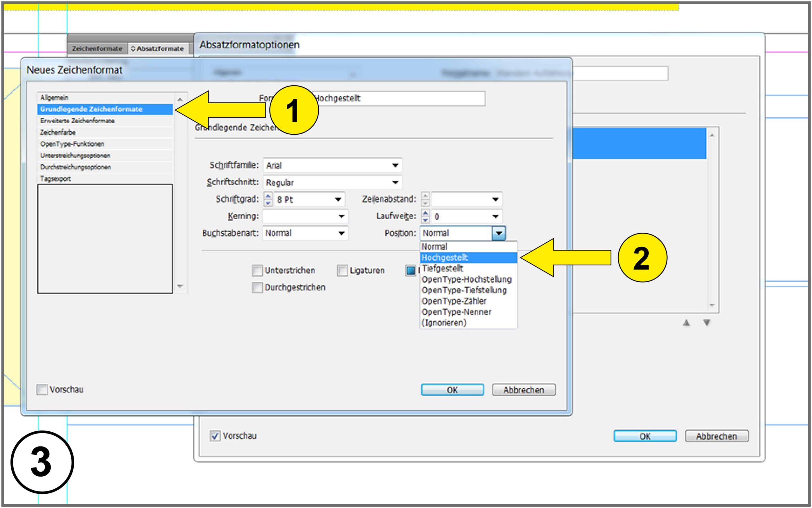Confirm Neues Zeichenformat with OK
This screenshot has width=812, height=508.
click(x=452, y=390)
